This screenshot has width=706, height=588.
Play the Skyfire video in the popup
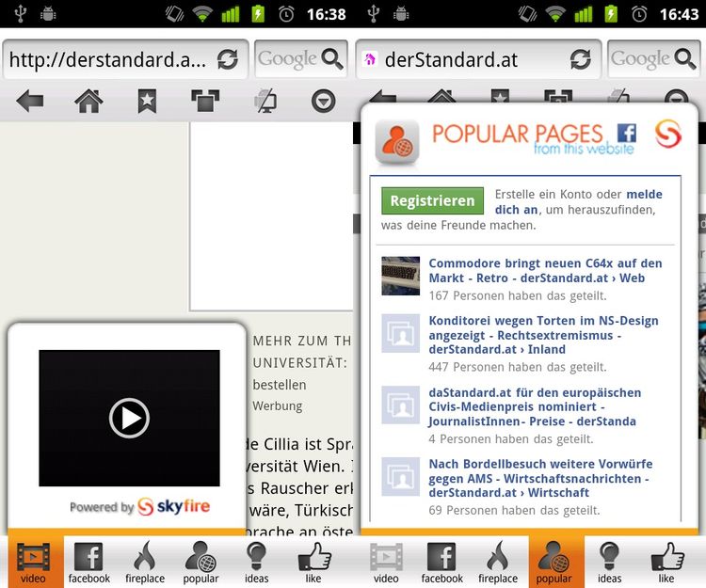click(129, 418)
